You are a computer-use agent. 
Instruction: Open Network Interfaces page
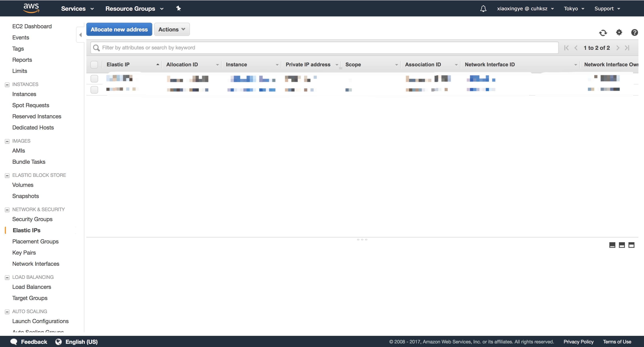tap(36, 264)
